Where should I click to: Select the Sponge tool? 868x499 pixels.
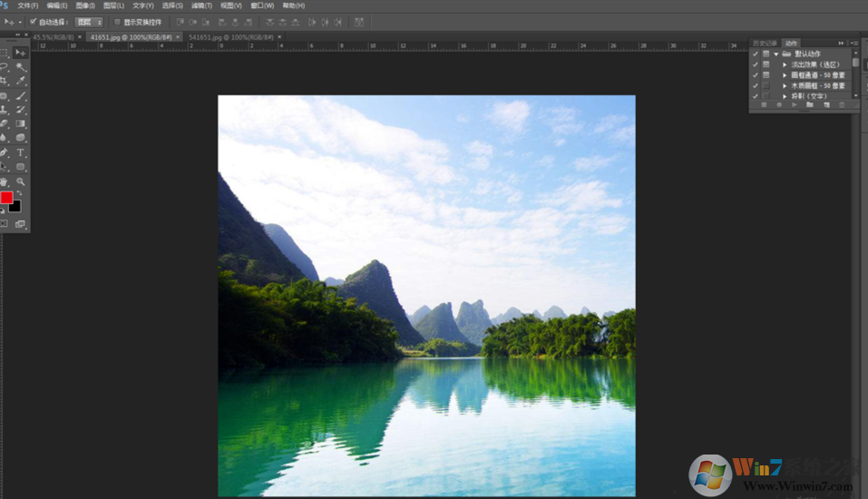pyautogui.click(x=21, y=137)
